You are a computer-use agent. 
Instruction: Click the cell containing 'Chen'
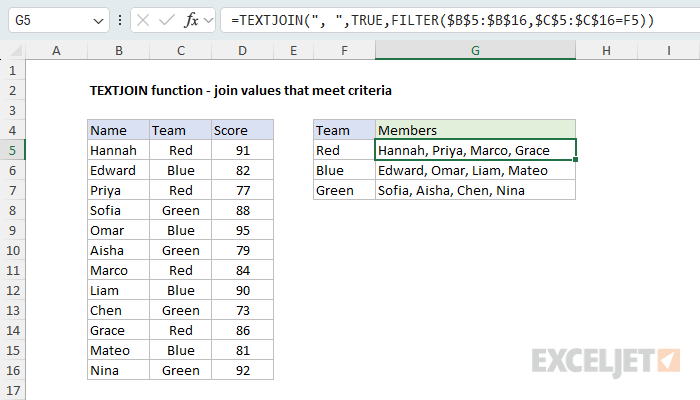pyautogui.click(x=118, y=310)
